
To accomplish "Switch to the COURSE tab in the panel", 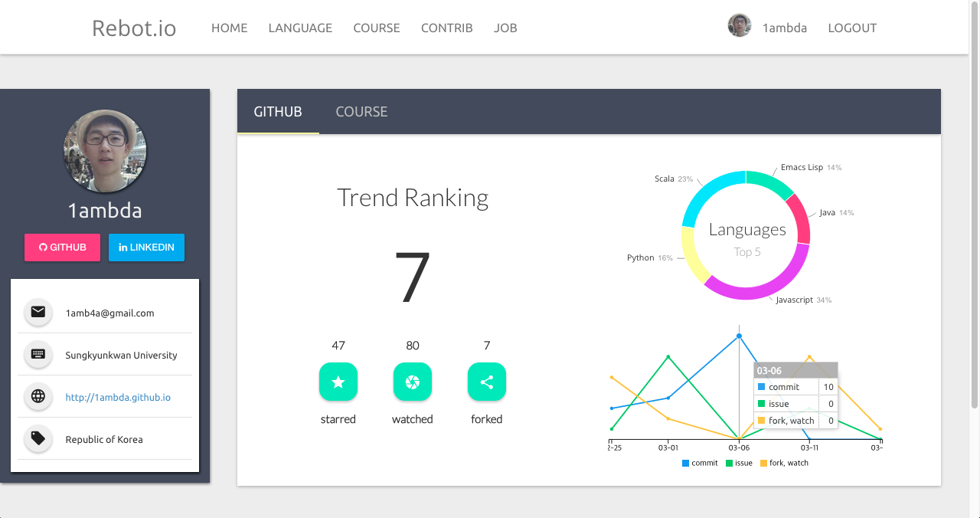I will (361, 112).
